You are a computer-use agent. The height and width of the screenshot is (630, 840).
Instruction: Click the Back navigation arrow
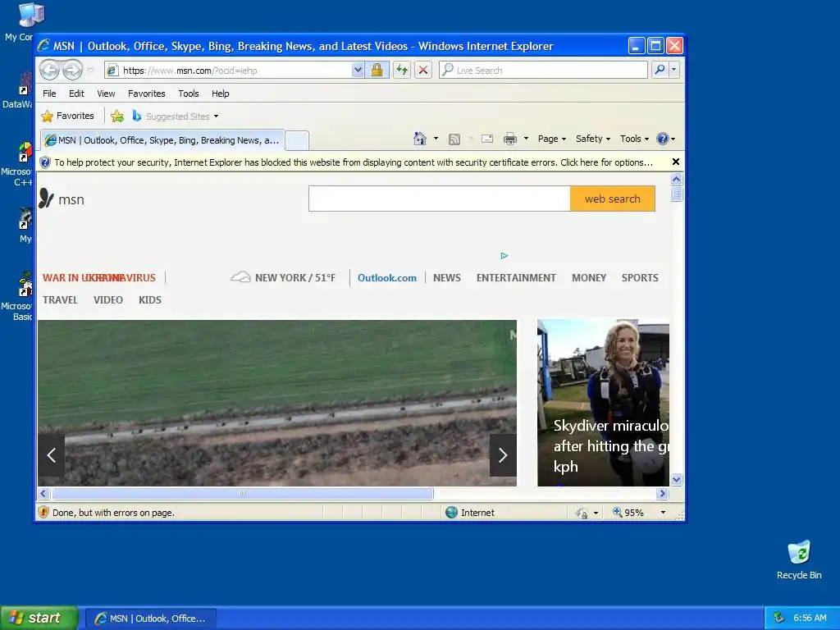coord(50,70)
